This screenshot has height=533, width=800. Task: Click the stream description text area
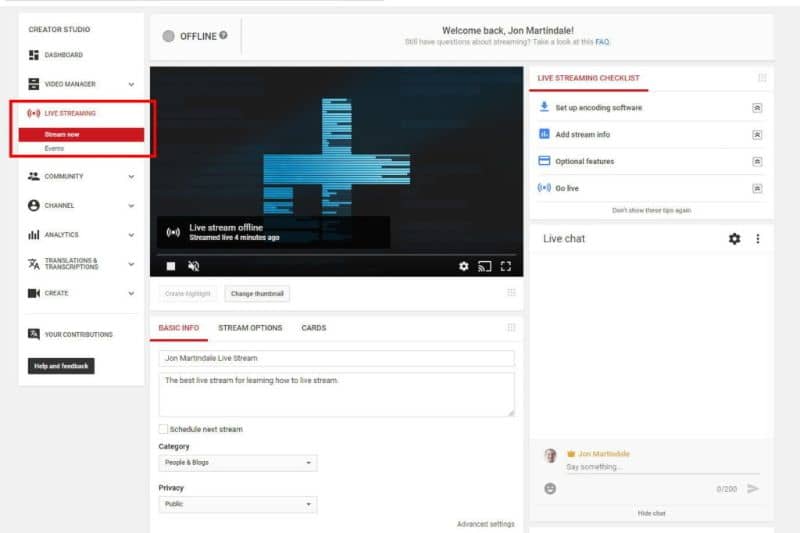click(x=336, y=394)
